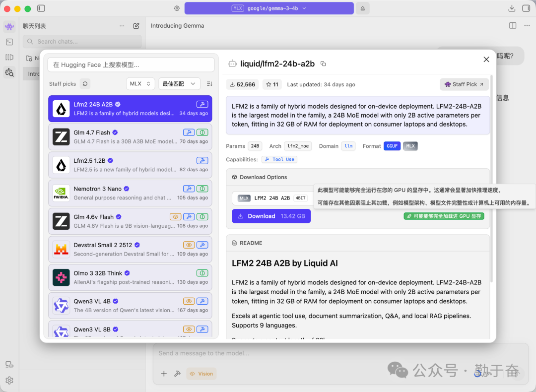This screenshot has height=392, width=536.
Task: Eject the loaded model
Action: (x=363, y=8)
